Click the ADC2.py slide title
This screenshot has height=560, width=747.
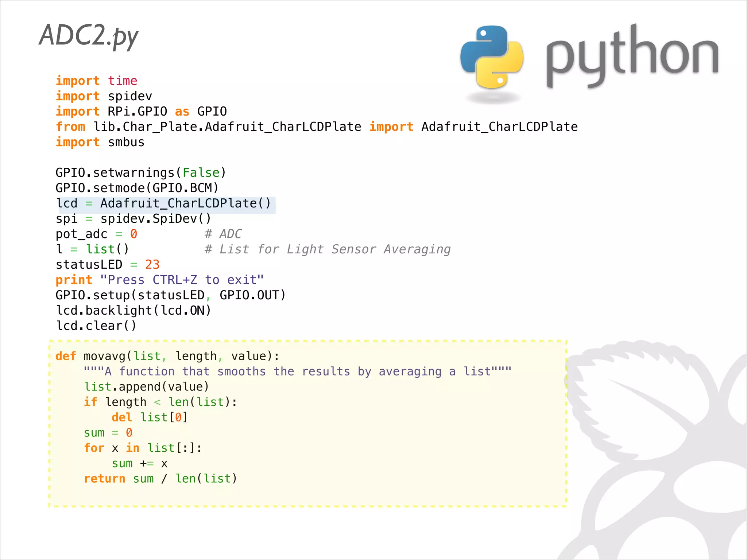(x=89, y=36)
